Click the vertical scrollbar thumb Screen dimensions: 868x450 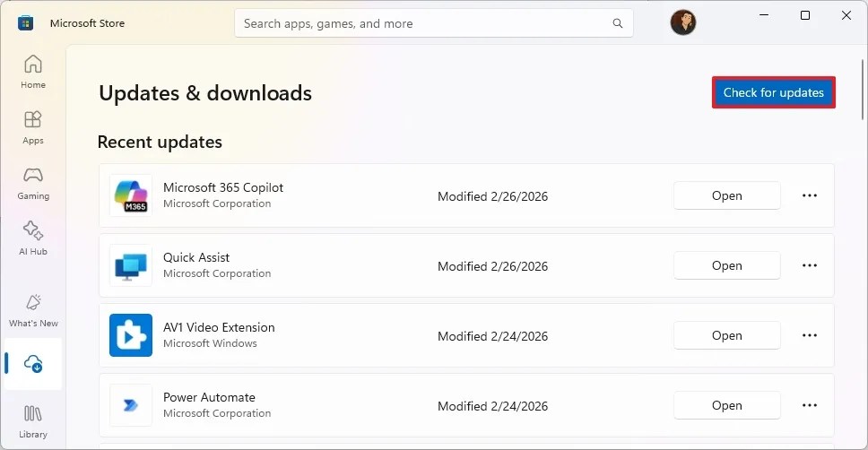(863, 89)
